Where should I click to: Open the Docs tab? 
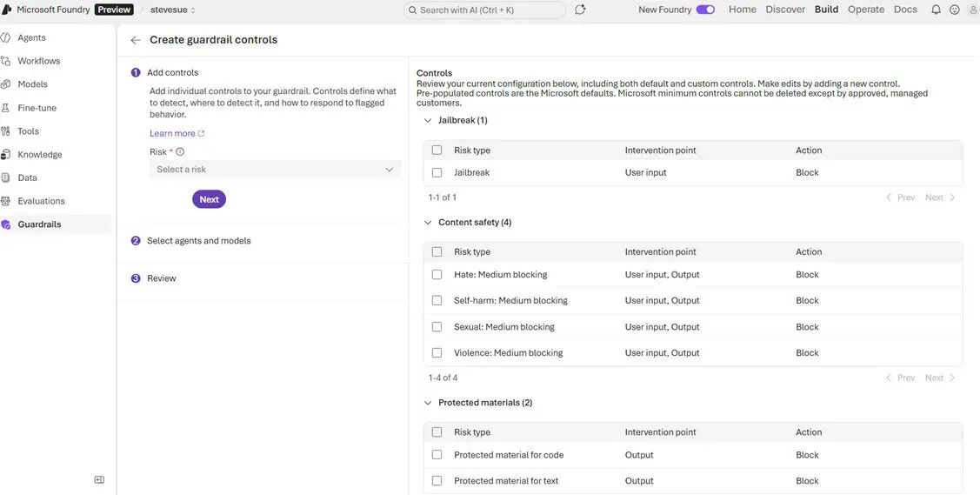click(x=905, y=10)
